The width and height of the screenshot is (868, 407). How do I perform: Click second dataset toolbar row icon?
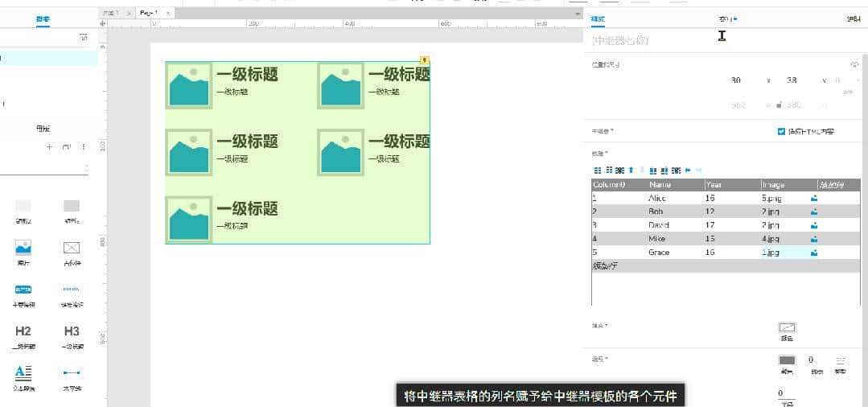pos(609,170)
